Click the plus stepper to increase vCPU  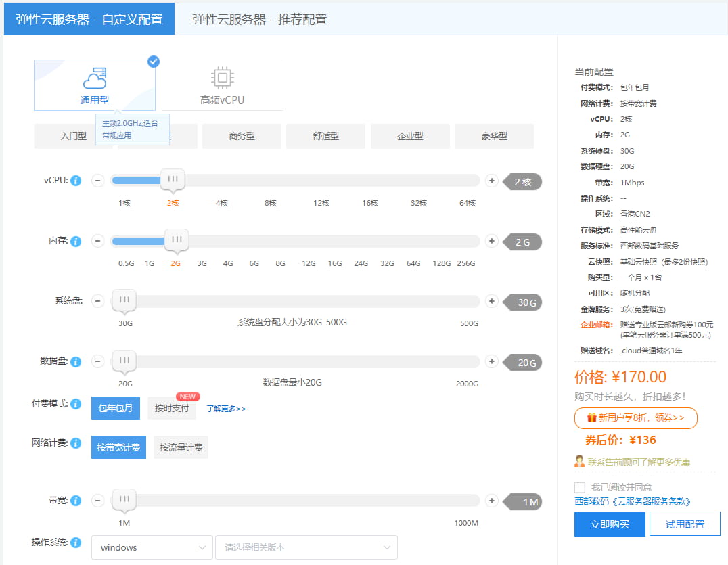[491, 181]
